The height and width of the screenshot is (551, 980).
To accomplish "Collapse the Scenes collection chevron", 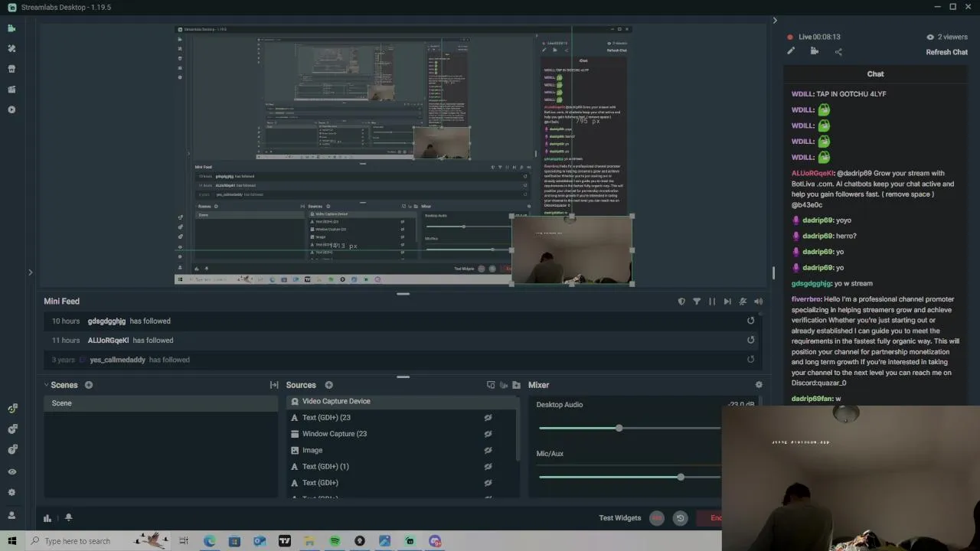I will coord(46,385).
